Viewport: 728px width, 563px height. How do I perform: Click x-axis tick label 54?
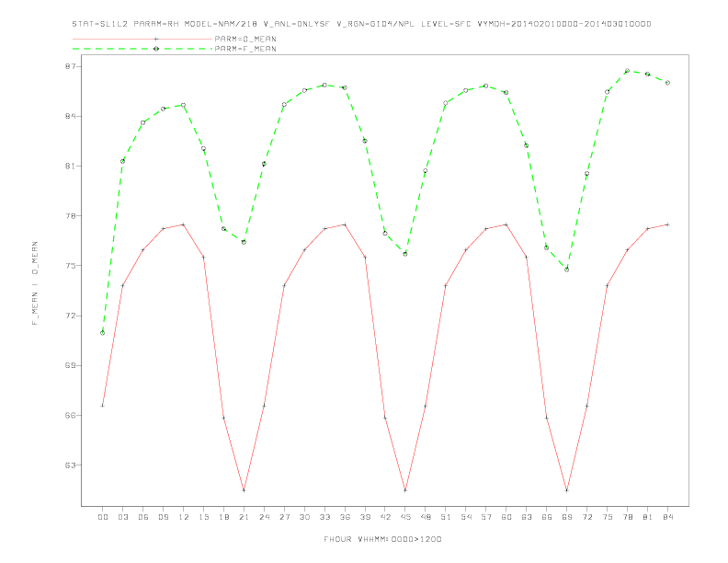point(466,517)
